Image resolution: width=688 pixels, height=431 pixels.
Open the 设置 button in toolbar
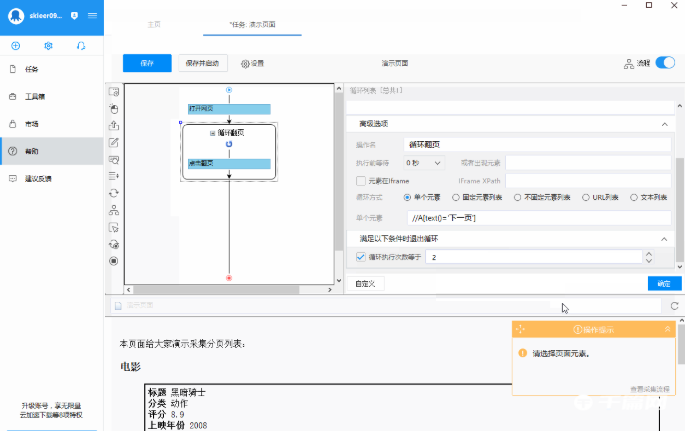pyautogui.click(x=252, y=64)
